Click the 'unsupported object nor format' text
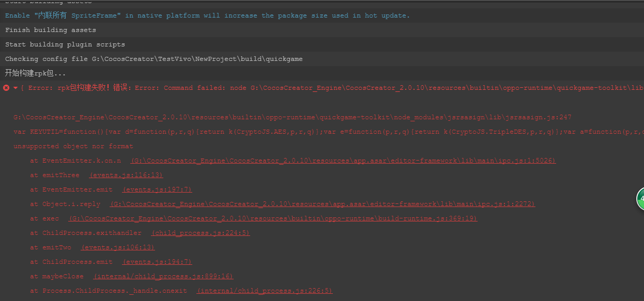The image size is (644, 301). (x=73, y=146)
